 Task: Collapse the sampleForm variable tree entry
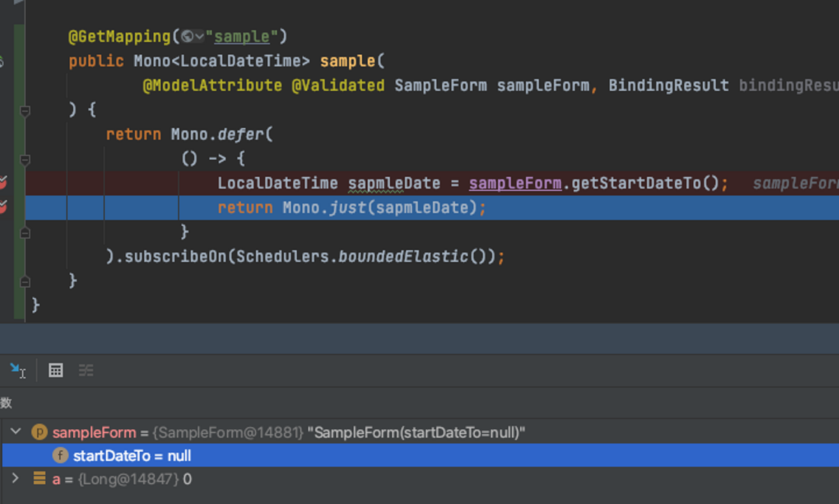14,432
